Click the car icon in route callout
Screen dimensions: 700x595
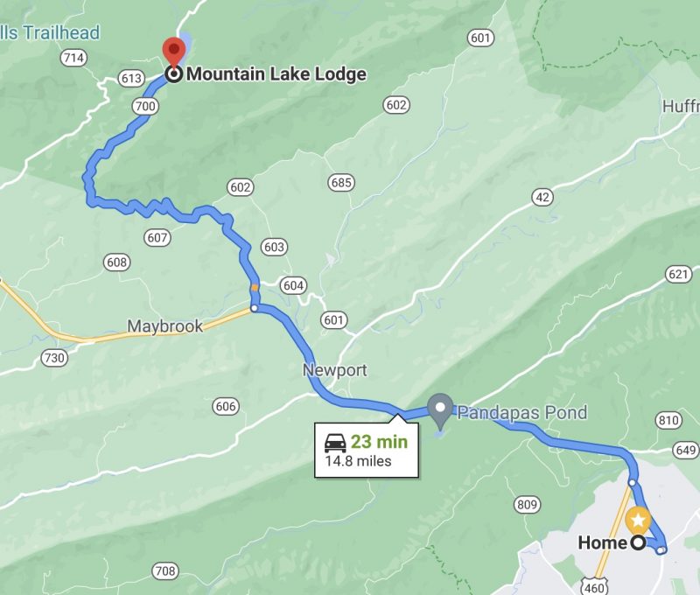[335, 443]
